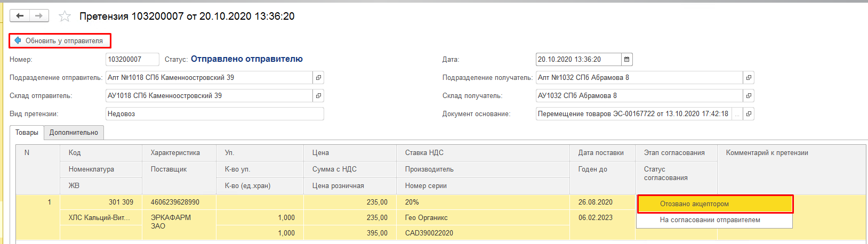Click the back navigation arrow
868x244 pixels.
tap(20, 16)
